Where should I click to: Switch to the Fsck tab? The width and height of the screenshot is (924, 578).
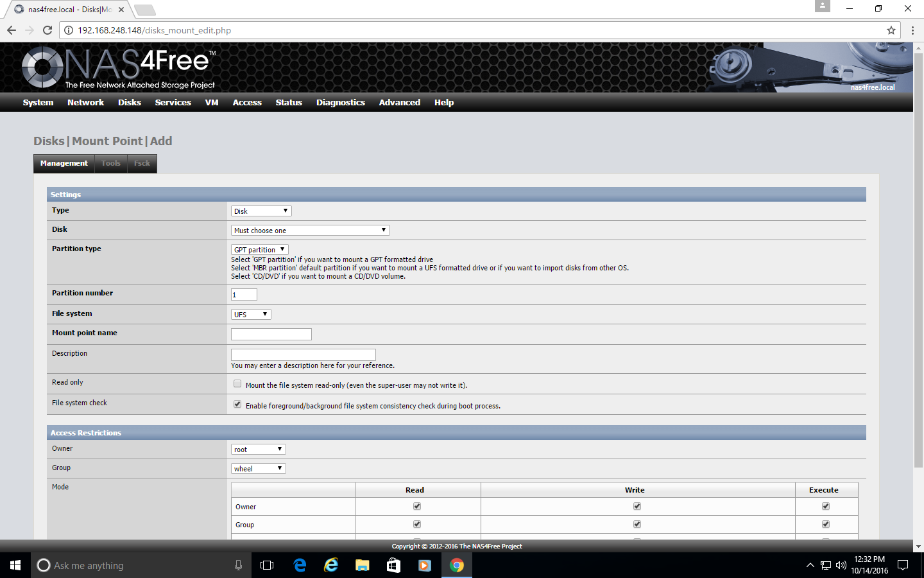(x=142, y=164)
